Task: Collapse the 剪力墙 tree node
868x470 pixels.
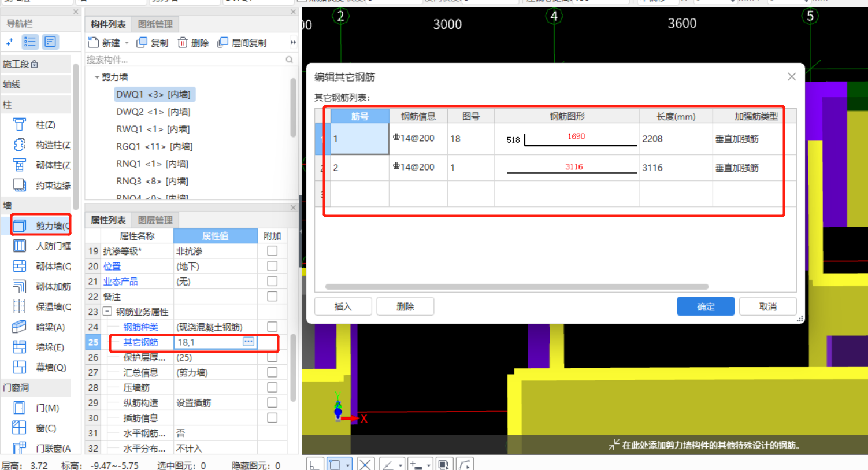Action: coord(97,77)
